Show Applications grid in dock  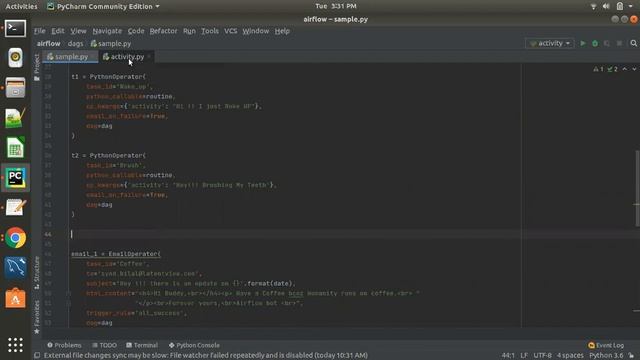tap(16, 345)
